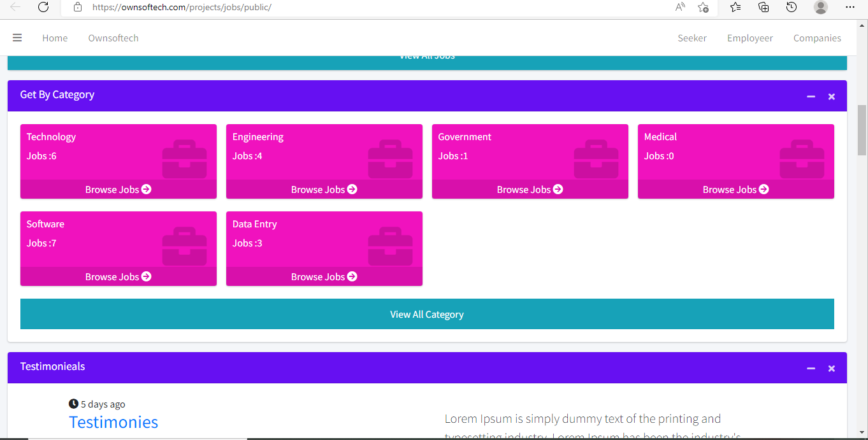Open the hamburger sidebar menu icon
868x440 pixels.
tap(17, 38)
